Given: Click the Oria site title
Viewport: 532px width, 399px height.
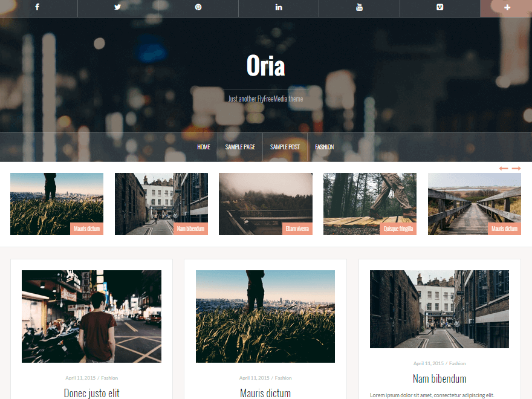Looking at the screenshot, I should click(x=266, y=66).
